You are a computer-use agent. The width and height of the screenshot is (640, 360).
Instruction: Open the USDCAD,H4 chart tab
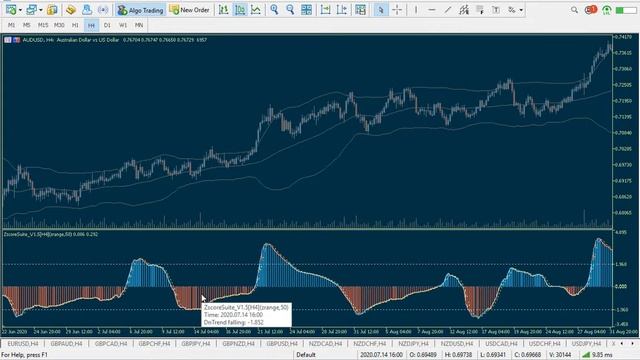pos(501,344)
